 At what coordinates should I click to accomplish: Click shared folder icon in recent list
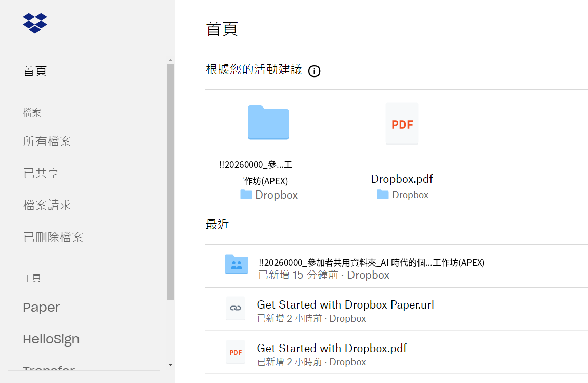tap(236, 264)
